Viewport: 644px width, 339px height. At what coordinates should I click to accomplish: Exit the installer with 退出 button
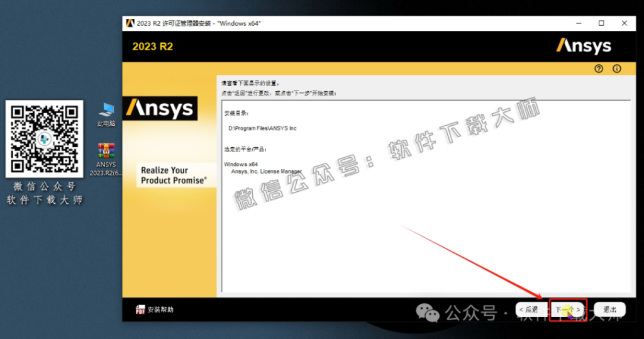[x=609, y=309]
